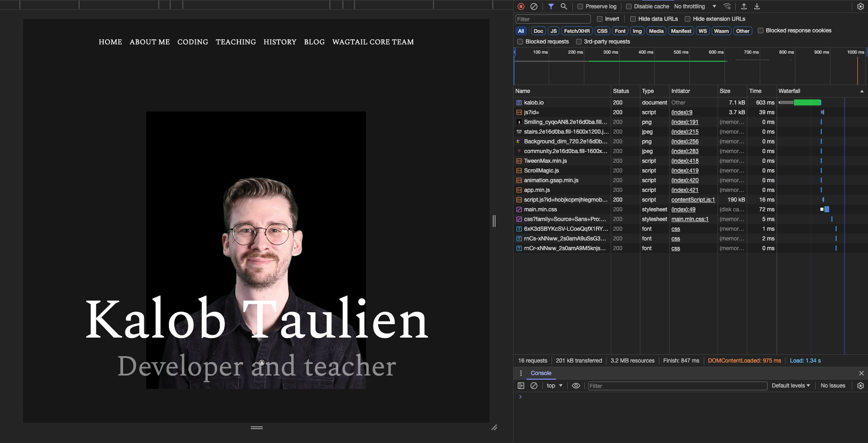
Task: Open initiator link (index):9
Action: point(682,112)
